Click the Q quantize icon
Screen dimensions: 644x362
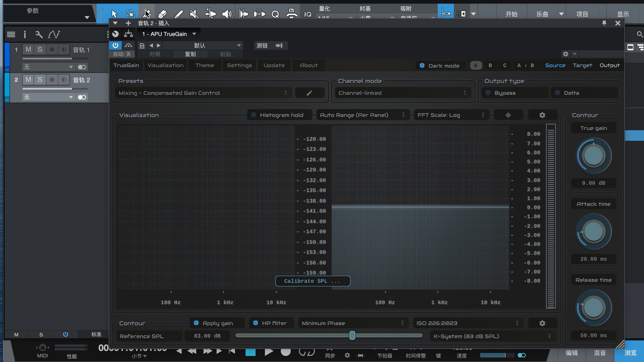pyautogui.click(x=275, y=14)
